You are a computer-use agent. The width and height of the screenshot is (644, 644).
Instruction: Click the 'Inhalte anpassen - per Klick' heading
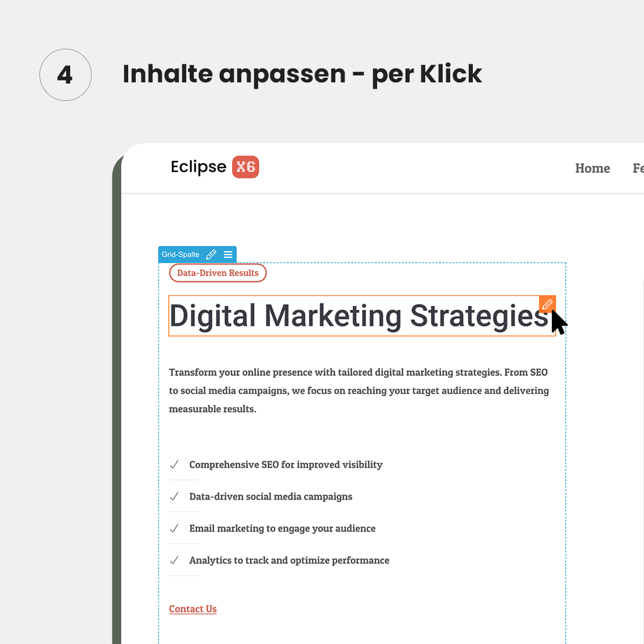302,75
